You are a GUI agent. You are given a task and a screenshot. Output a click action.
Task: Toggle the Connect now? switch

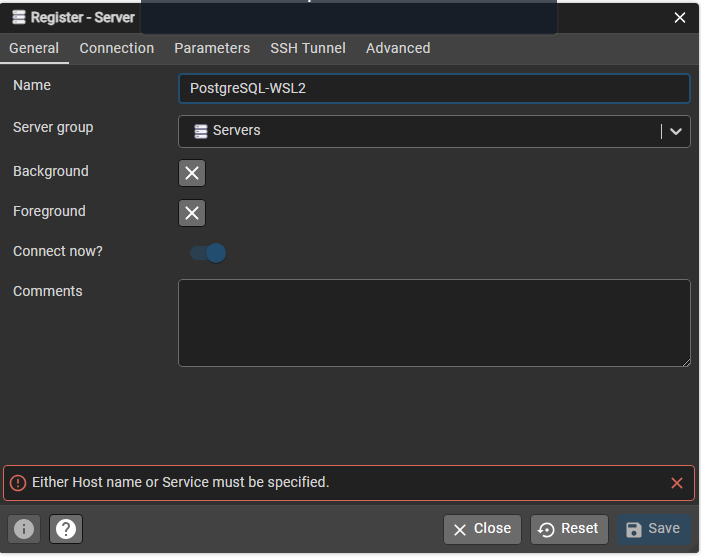(x=208, y=253)
